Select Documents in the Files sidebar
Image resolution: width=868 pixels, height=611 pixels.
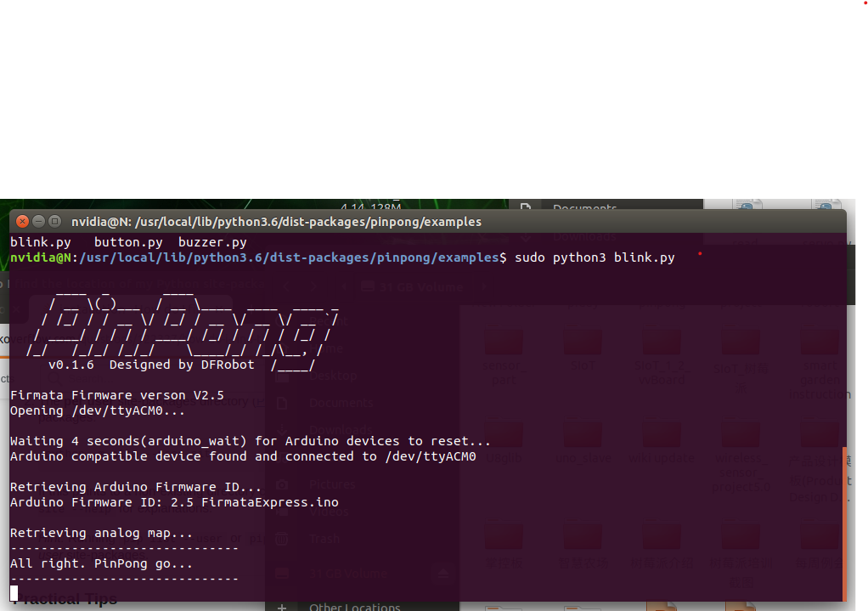(341, 403)
